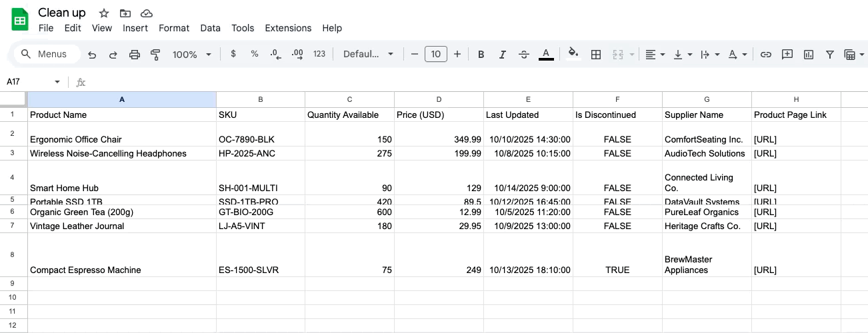Viewport: 868px width, 333px height.
Task: Click the Print icon
Action: pos(135,55)
